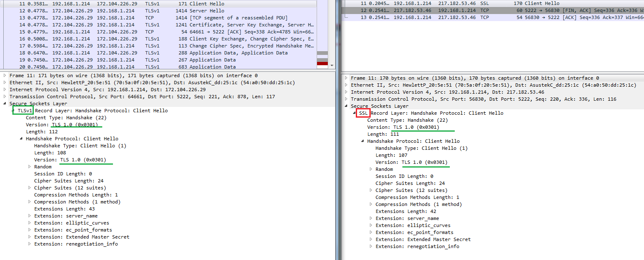Expand Extension: server_name in left window
This screenshot has width=644, height=260.
[x=30, y=216]
